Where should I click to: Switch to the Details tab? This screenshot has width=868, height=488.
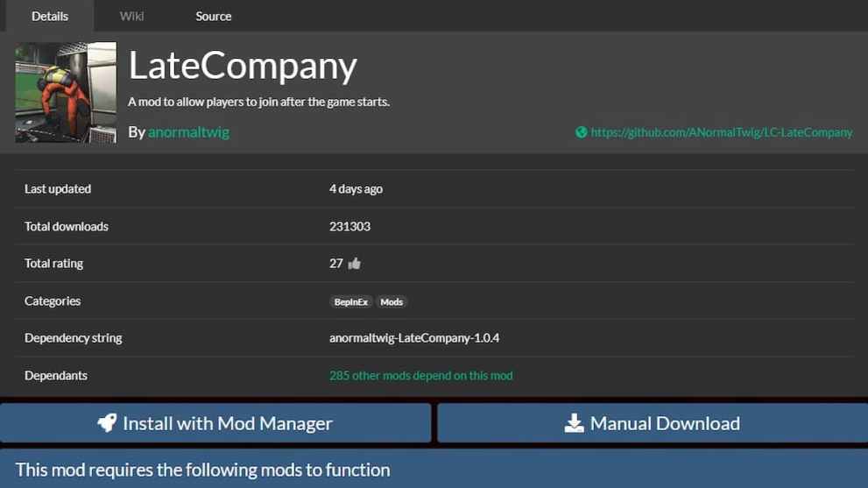50,16
